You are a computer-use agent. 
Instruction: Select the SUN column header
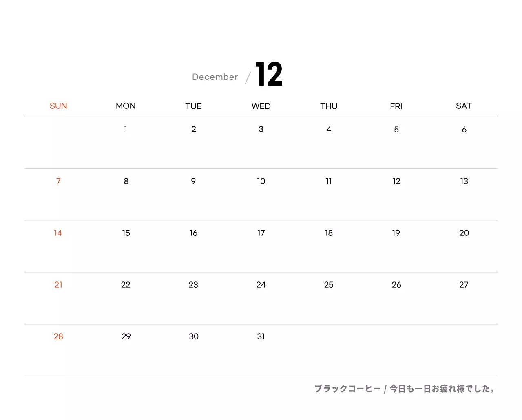click(58, 106)
